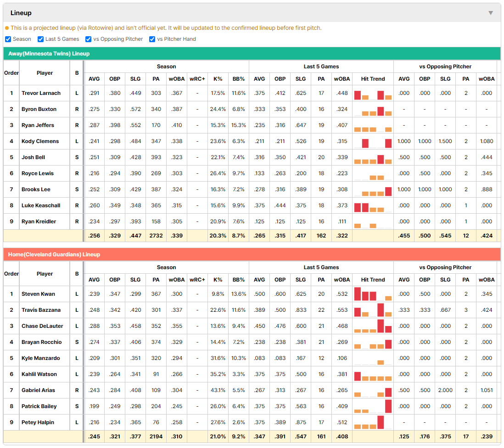This screenshot has width=504, height=448.
Task: Click the orange projected lineup notice dot
Action: point(7,28)
